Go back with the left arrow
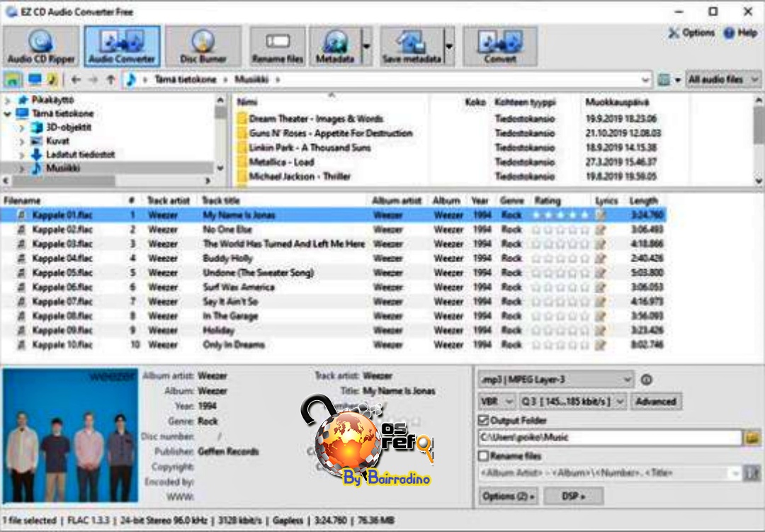The width and height of the screenshot is (765, 532). point(76,79)
